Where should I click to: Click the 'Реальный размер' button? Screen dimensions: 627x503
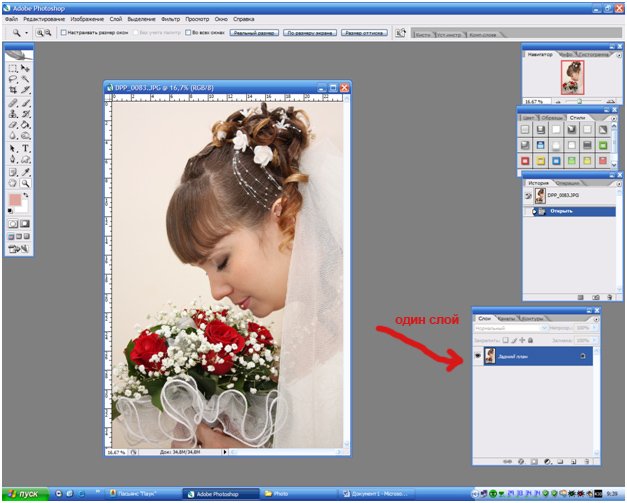point(254,33)
